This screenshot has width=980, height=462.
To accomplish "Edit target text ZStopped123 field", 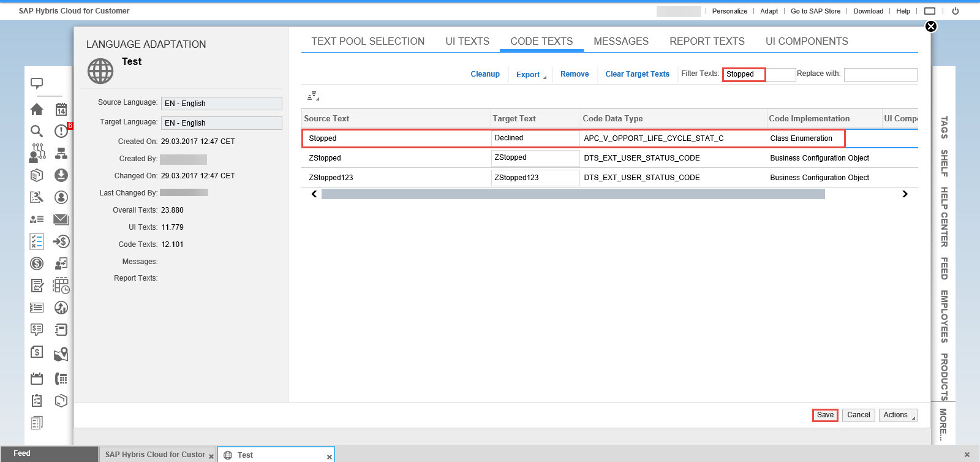I will pyautogui.click(x=535, y=177).
